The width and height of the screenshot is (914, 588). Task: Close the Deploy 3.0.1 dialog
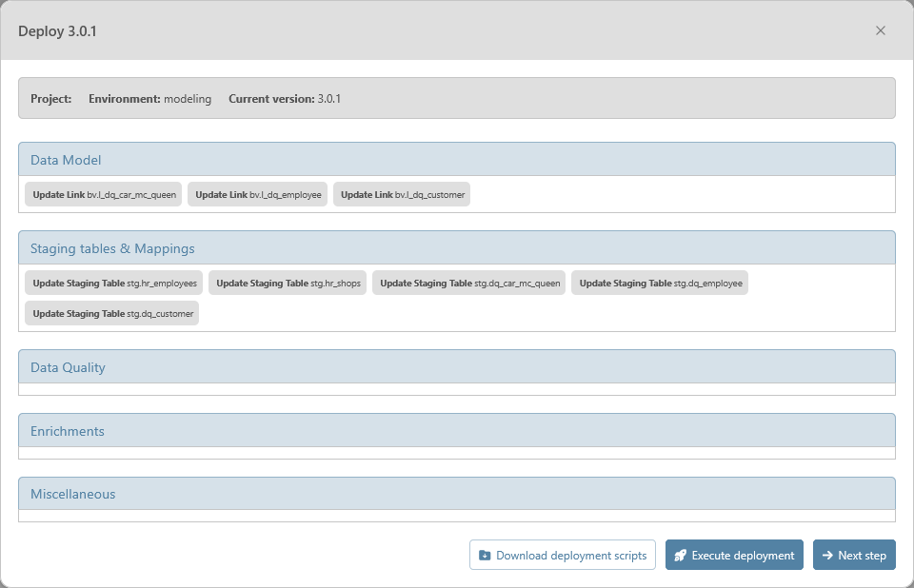point(881,30)
